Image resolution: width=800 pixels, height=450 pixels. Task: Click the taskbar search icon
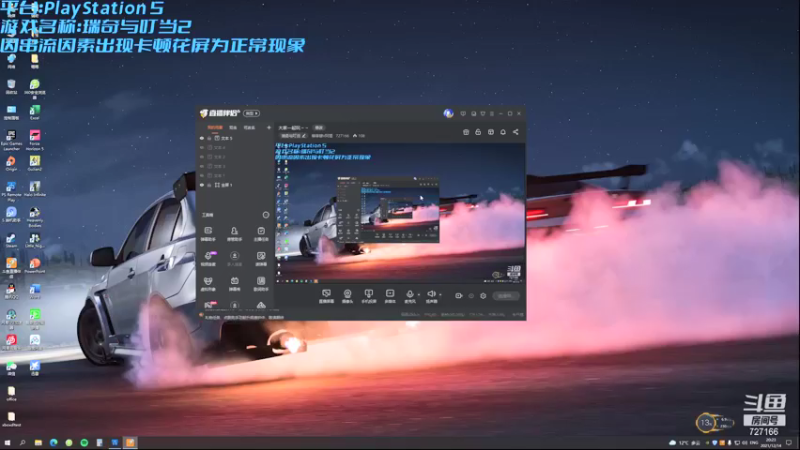(22, 442)
